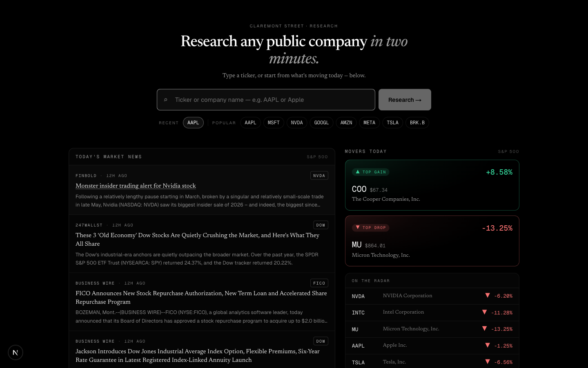This screenshot has height=368, width=588.
Task: Click the On The Radar heading
Action: [x=371, y=281]
